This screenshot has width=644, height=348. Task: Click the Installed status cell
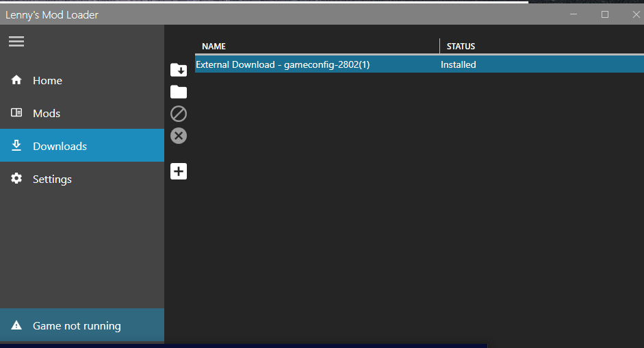click(459, 64)
